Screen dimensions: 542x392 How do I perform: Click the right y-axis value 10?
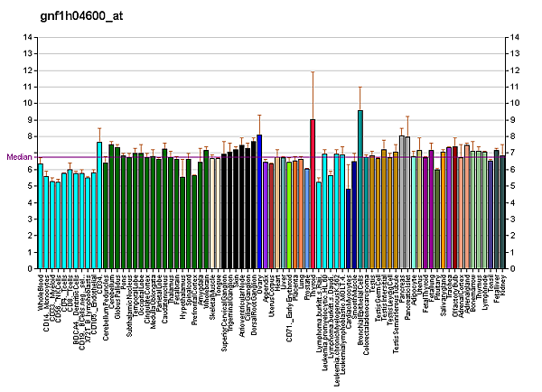[x=514, y=103]
